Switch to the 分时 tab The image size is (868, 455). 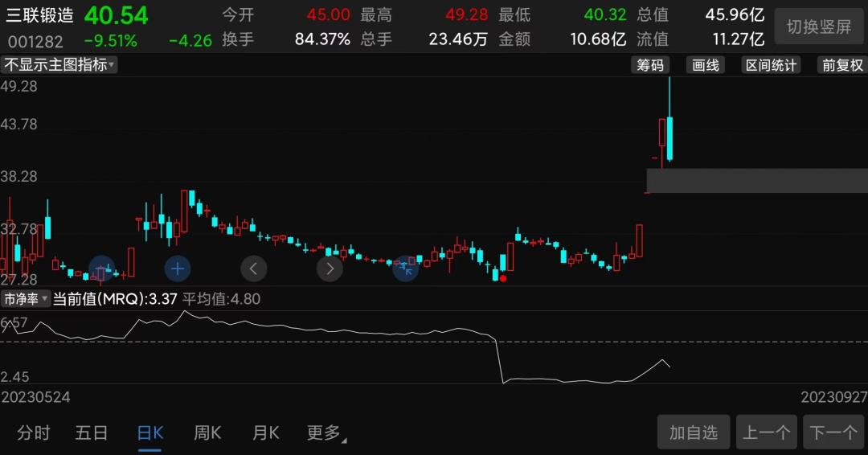tap(34, 432)
